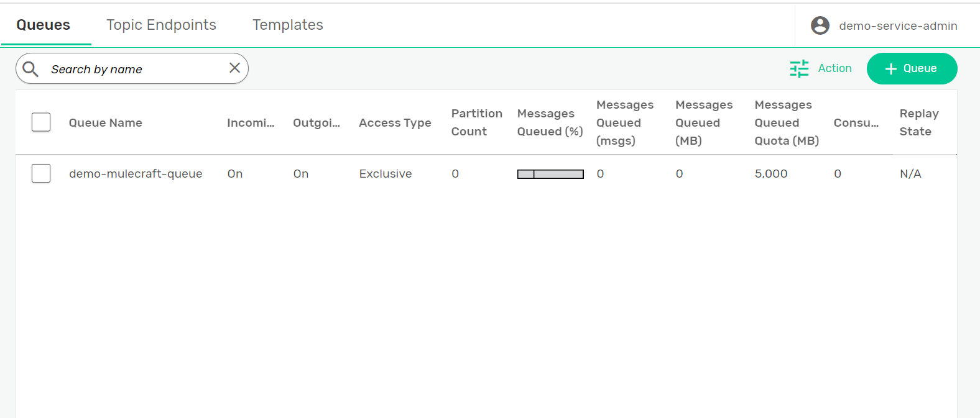
Task: Sort by Messages Queued Quota (MB) column
Action: pyautogui.click(x=786, y=123)
